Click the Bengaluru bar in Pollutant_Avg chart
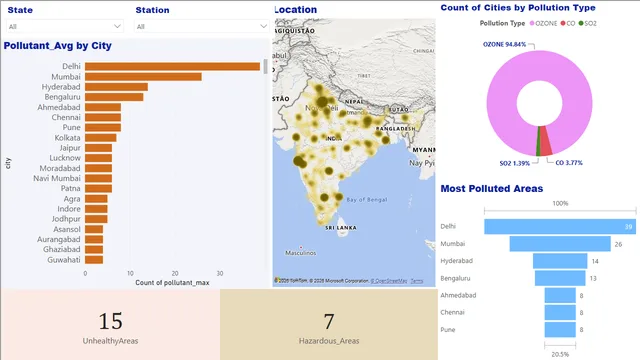Screen dimensions: 640x360 click(x=114, y=97)
